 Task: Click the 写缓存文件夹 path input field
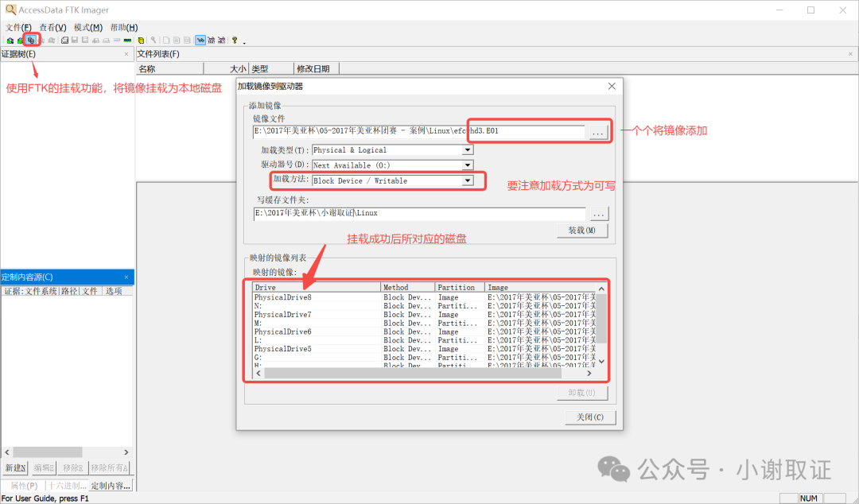tap(419, 214)
